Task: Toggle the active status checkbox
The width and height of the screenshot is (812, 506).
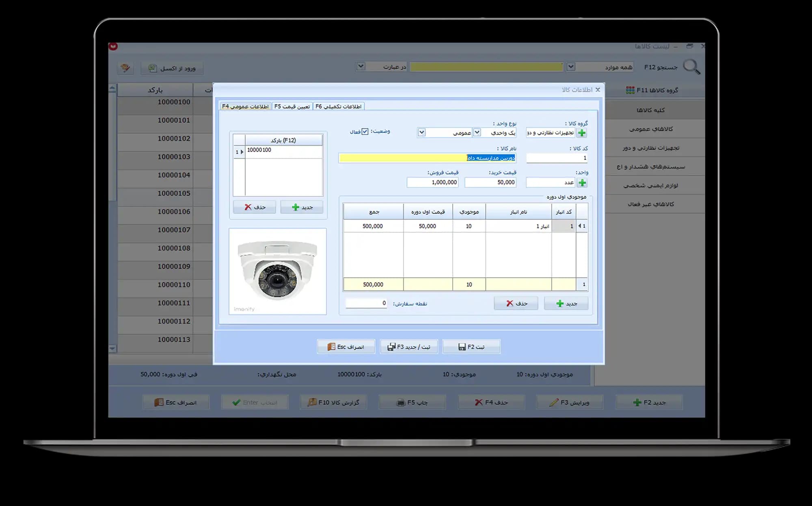Action: (x=365, y=131)
